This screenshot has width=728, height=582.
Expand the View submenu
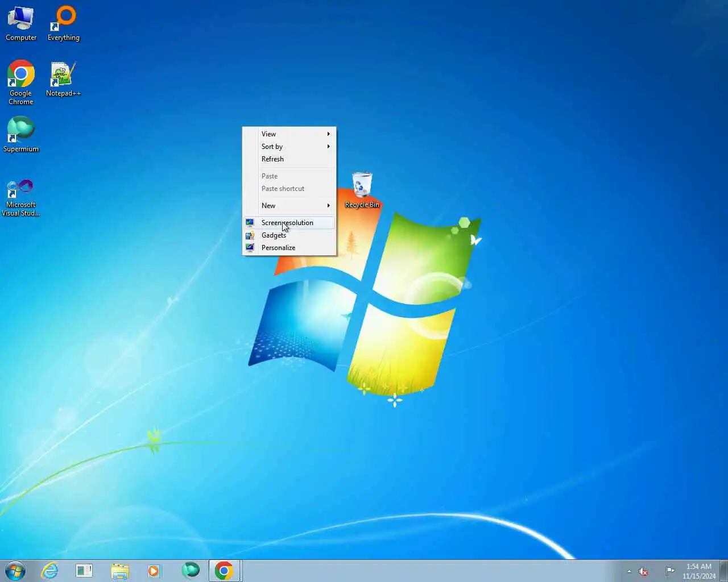pyautogui.click(x=289, y=134)
